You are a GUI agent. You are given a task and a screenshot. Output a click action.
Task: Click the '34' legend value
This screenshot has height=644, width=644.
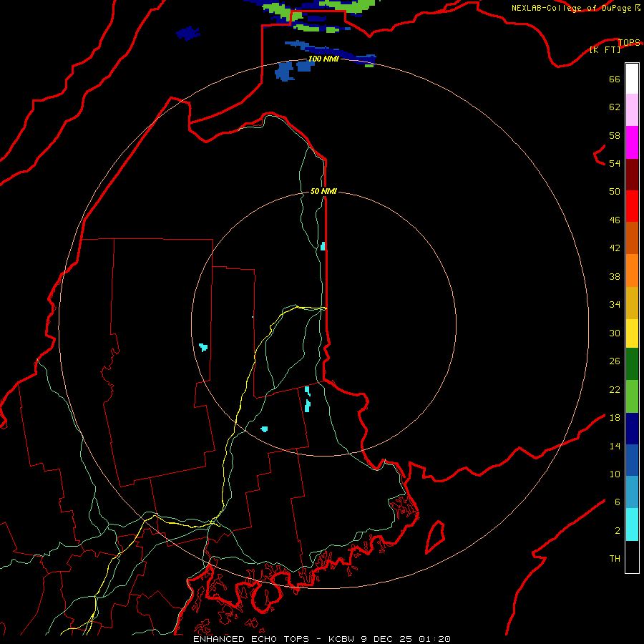coord(615,305)
